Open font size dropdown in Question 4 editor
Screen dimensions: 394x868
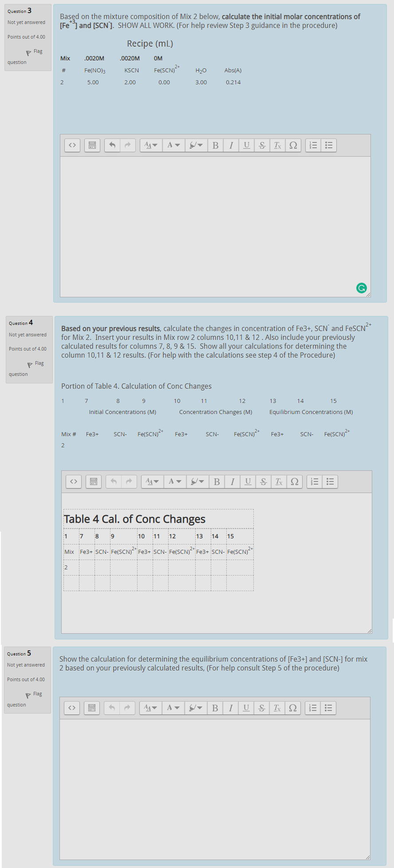(153, 481)
